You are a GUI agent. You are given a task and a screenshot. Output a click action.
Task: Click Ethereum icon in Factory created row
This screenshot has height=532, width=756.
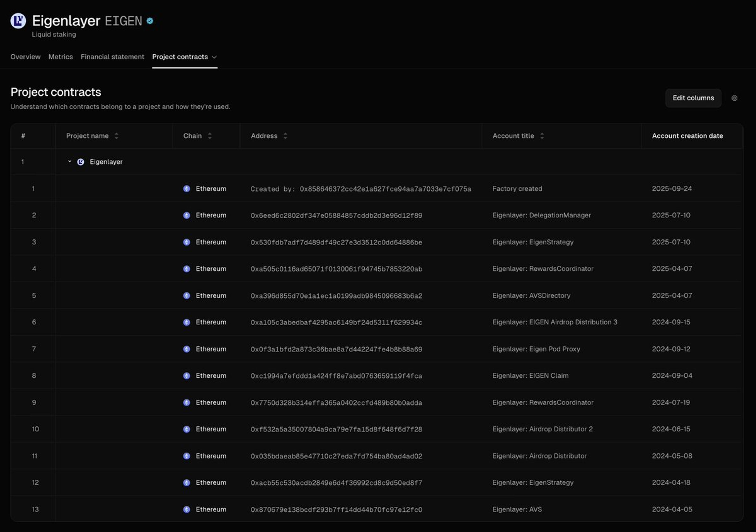tap(187, 189)
